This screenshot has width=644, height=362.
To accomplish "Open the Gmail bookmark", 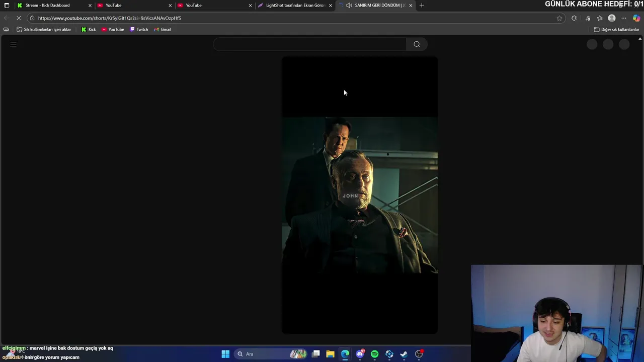I will pos(163,29).
